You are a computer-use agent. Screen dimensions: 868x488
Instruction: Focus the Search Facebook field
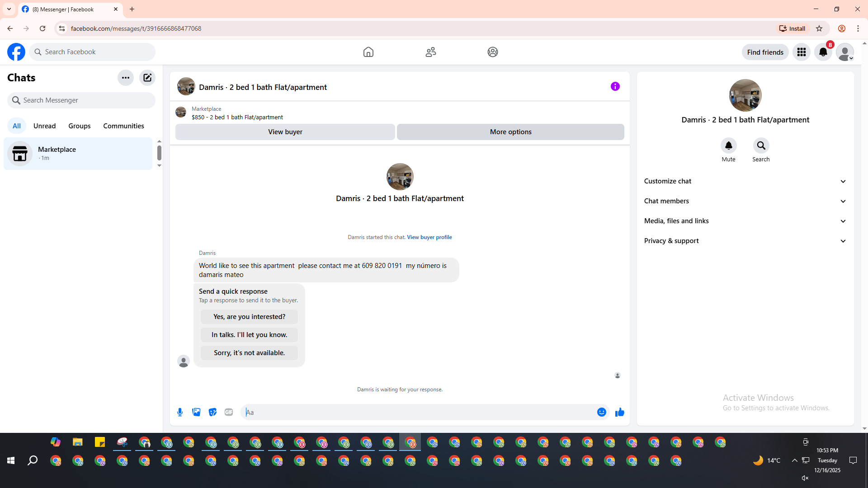pyautogui.click(x=93, y=52)
